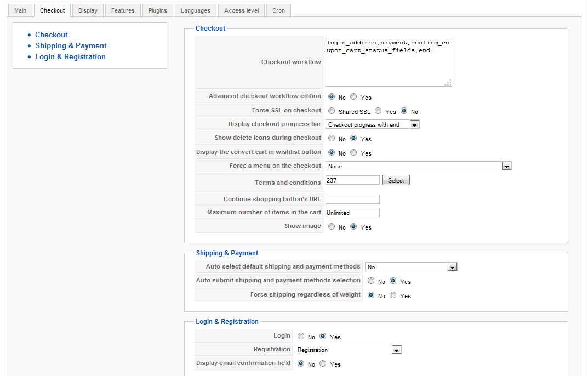Viewport: 588px width, 376px height.
Task: Choose Shared SSL for Force SSL on checkout
Action: pos(332,111)
